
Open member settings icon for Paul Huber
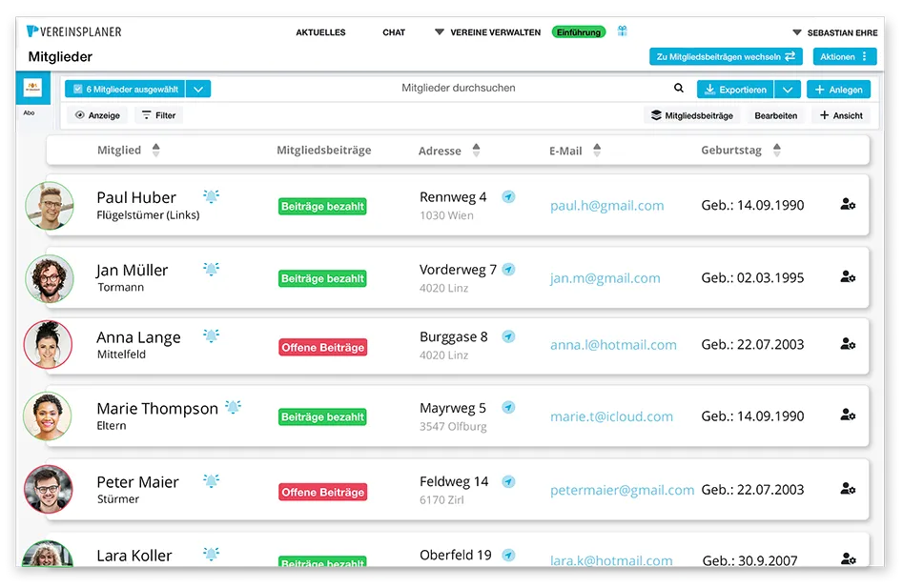coord(848,204)
